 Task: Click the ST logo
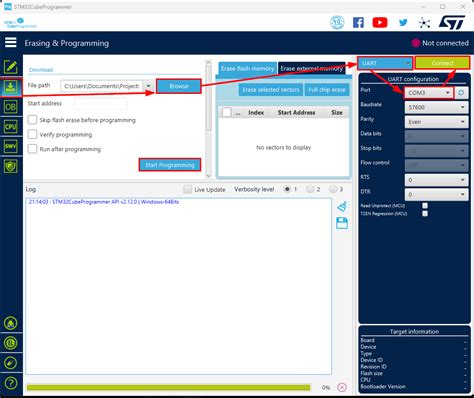[x=452, y=23]
